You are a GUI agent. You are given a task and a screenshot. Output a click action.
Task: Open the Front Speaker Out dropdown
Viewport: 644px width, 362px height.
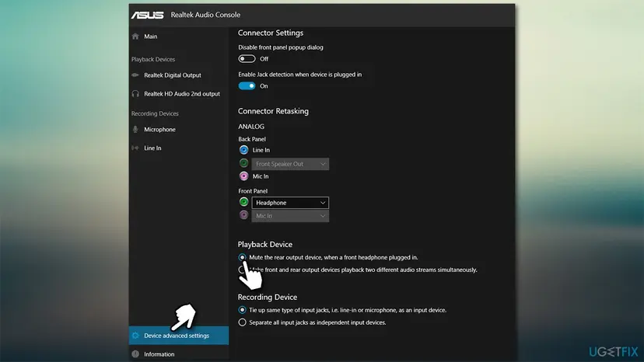(290, 164)
